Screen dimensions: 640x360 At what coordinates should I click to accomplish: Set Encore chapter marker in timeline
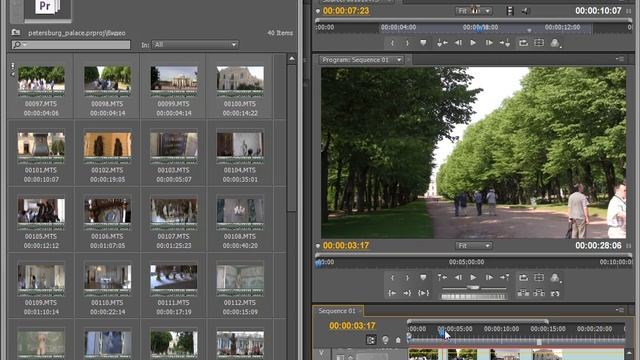coord(385,340)
